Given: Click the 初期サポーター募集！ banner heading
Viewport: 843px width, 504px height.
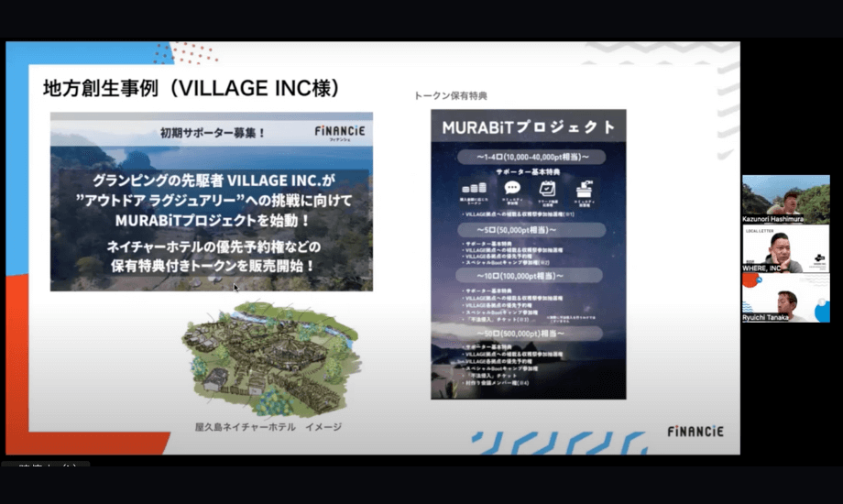Looking at the screenshot, I should (213, 133).
